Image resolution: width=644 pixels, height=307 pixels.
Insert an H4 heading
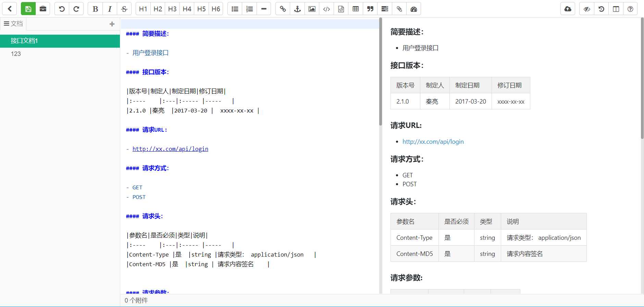(x=187, y=9)
